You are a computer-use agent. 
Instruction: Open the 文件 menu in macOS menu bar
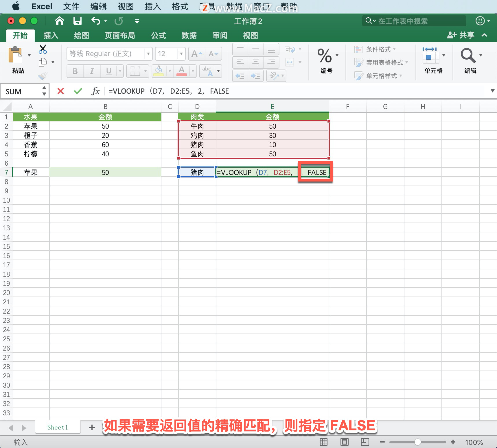click(71, 6)
